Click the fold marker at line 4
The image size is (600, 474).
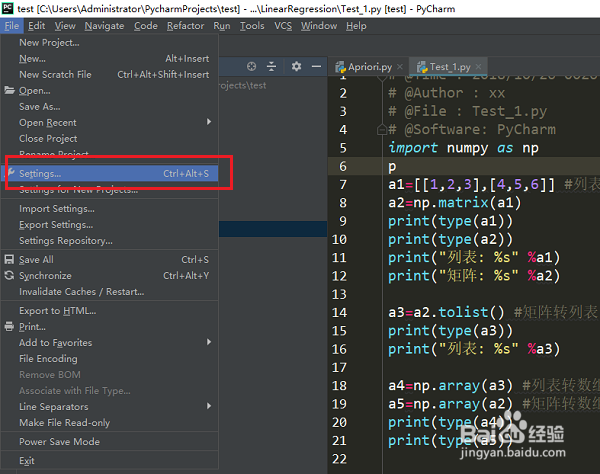tap(382, 130)
